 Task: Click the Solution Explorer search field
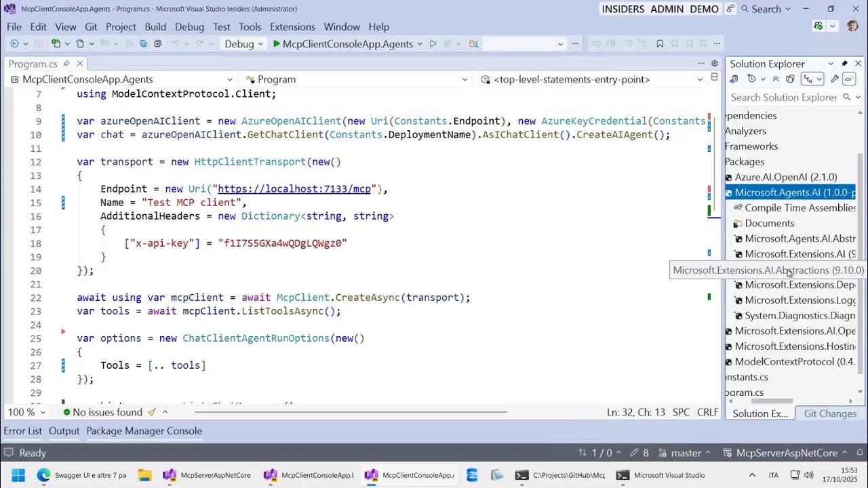click(784, 98)
